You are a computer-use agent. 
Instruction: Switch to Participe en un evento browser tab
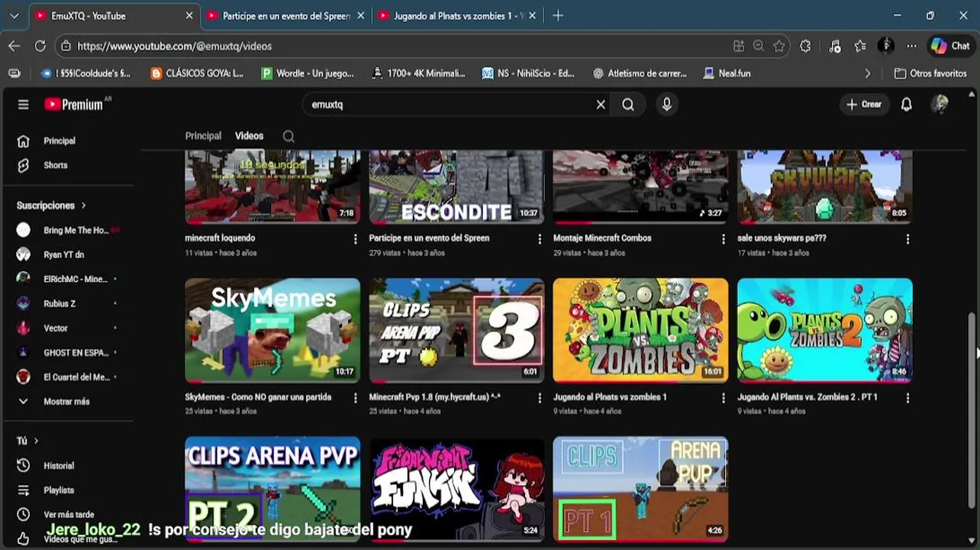(285, 15)
